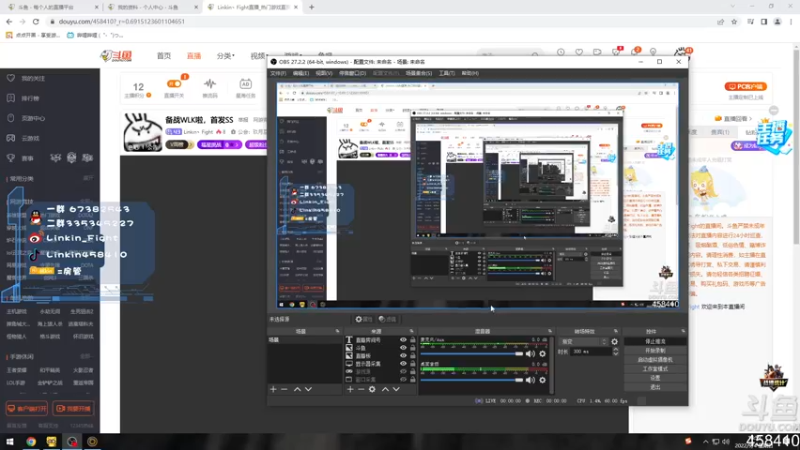Adjust desktop audio volume slider

472,380
